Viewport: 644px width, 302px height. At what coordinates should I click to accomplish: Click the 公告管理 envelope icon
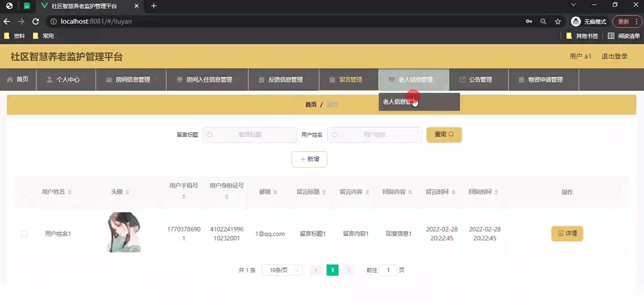(x=463, y=79)
